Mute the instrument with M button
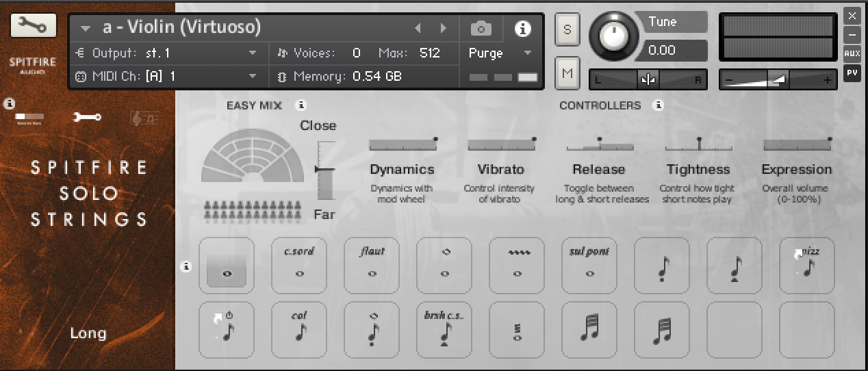868x371 pixels. point(567,72)
